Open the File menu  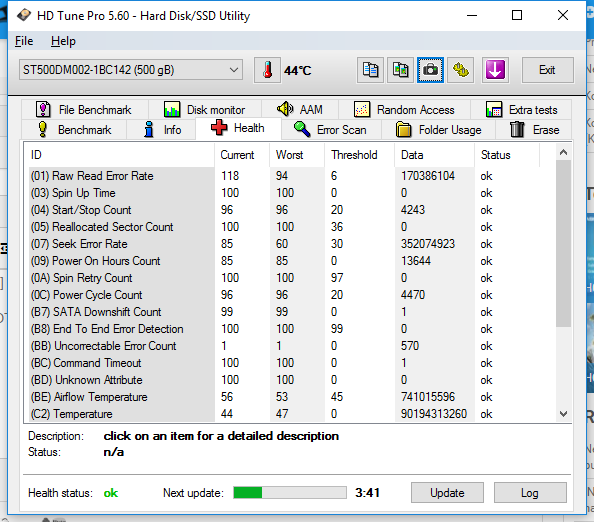[x=24, y=41]
